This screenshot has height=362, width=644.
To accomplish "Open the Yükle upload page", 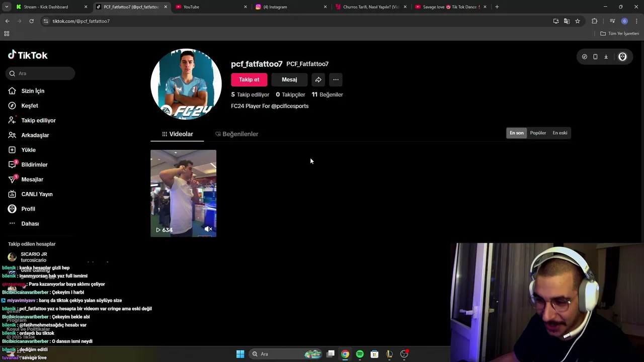I will 28,150.
